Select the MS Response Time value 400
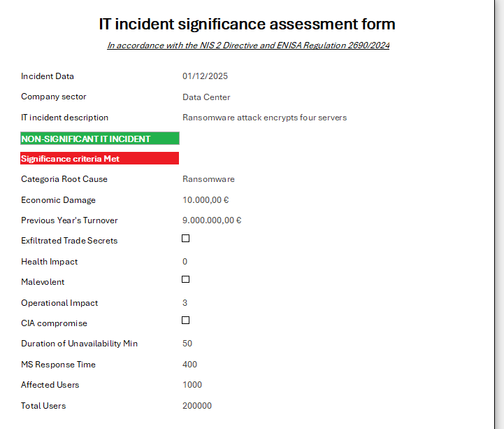The image size is (504, 429). tap(189, 365)
